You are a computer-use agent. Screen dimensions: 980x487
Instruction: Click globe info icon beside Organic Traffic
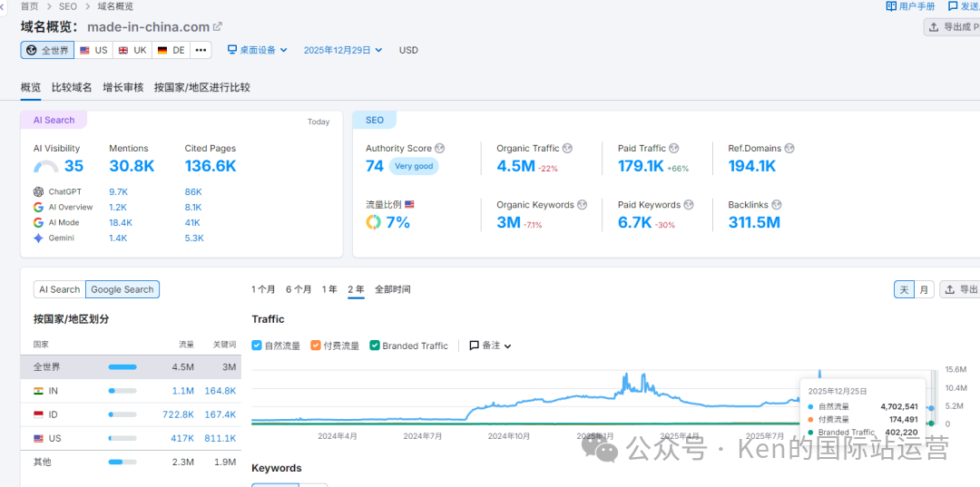click(567, 149)
